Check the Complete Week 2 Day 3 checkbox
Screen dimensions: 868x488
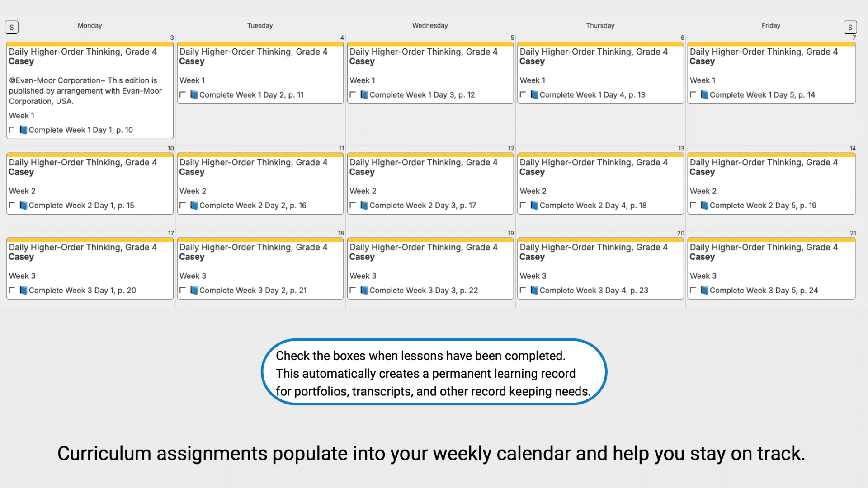(354, 205)
